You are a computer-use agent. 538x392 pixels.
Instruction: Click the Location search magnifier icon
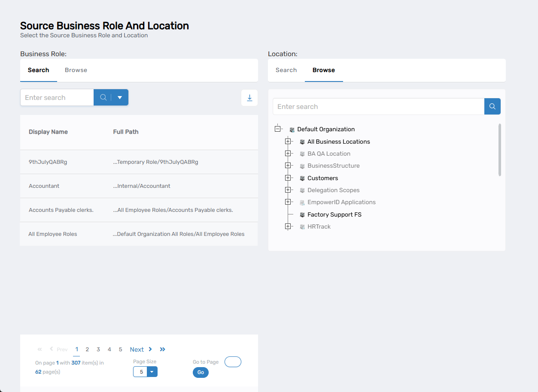pos(492,106)
